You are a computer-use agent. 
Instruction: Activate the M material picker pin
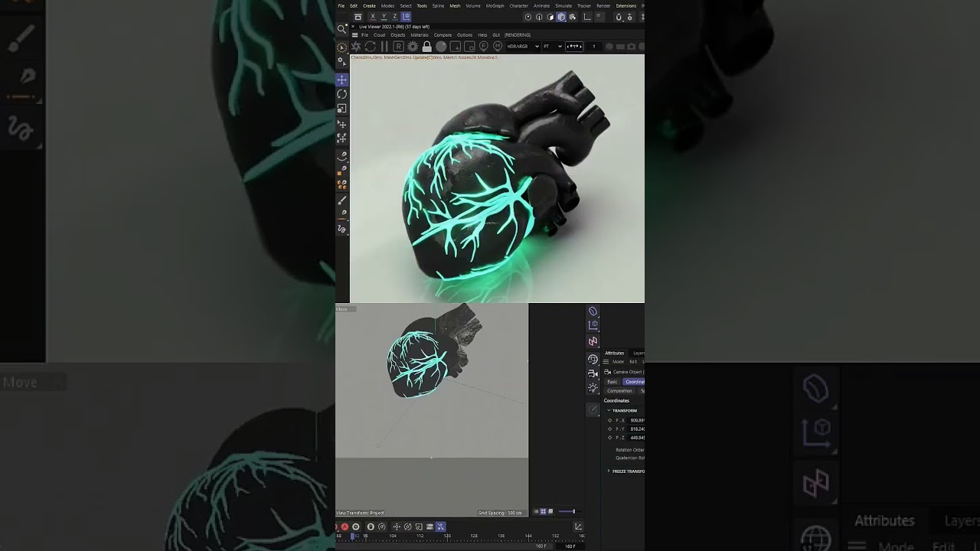498,46
